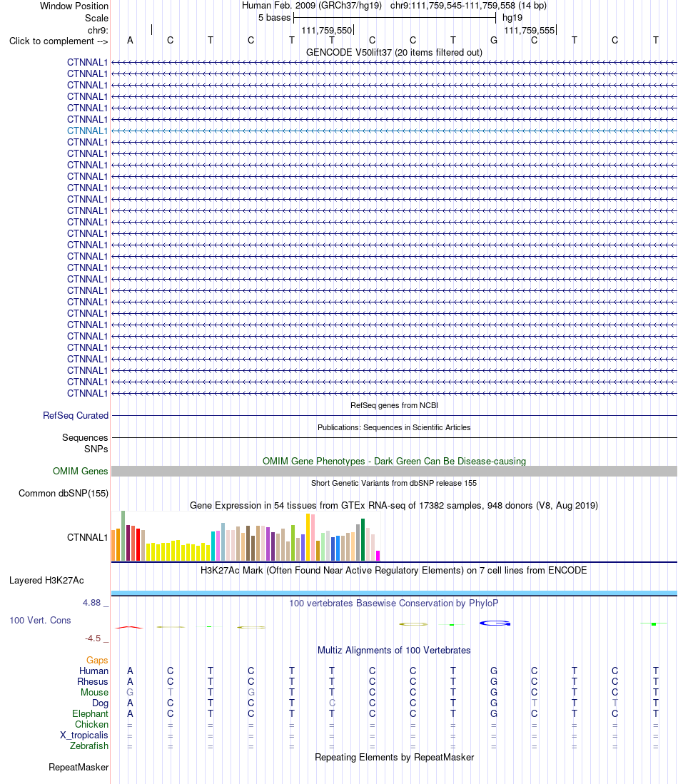The height and width of the screenshot is (784, 678).
Task: Click the OMIM Genes track label
Action: coord(80,471)
